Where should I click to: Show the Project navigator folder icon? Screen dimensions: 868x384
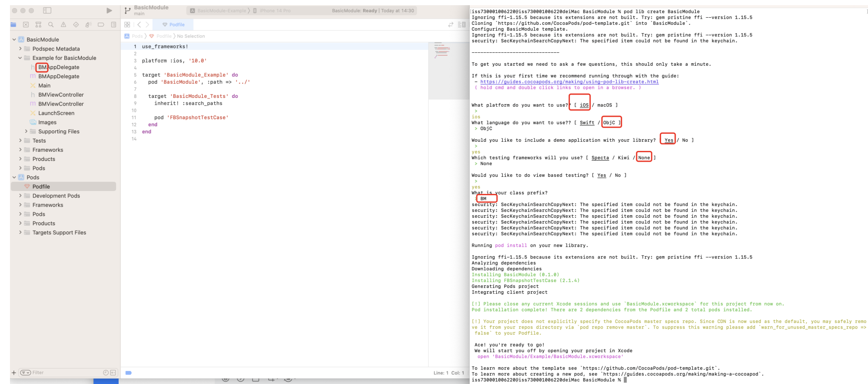pos(14,25)
